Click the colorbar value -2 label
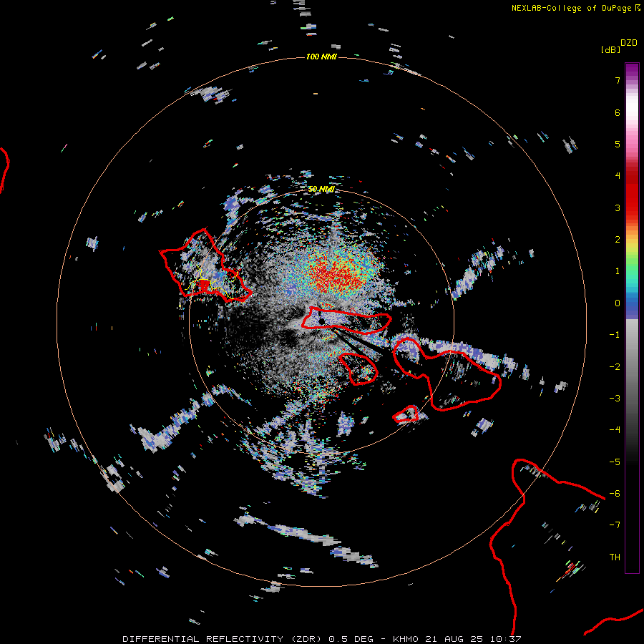 point(615,367)
